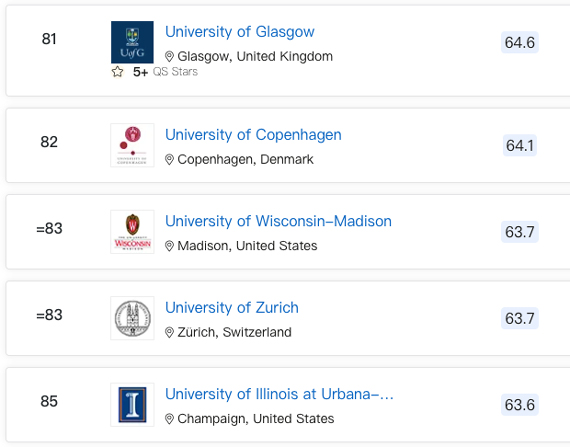Click the location pin beside Zürich, Switzerland
Viewport: 570px width, 447px height.
point(169,333)
